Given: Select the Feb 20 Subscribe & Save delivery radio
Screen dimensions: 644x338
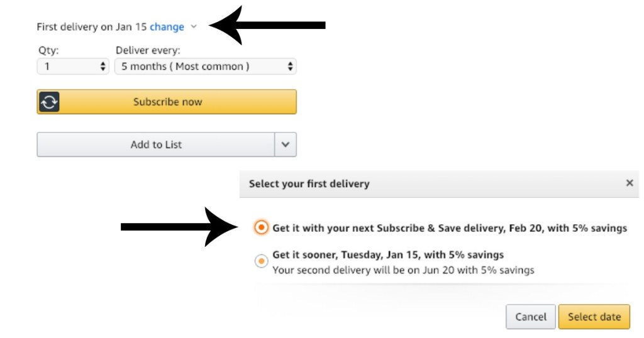Looking at the screenshot, I should [x=261, y=227].
